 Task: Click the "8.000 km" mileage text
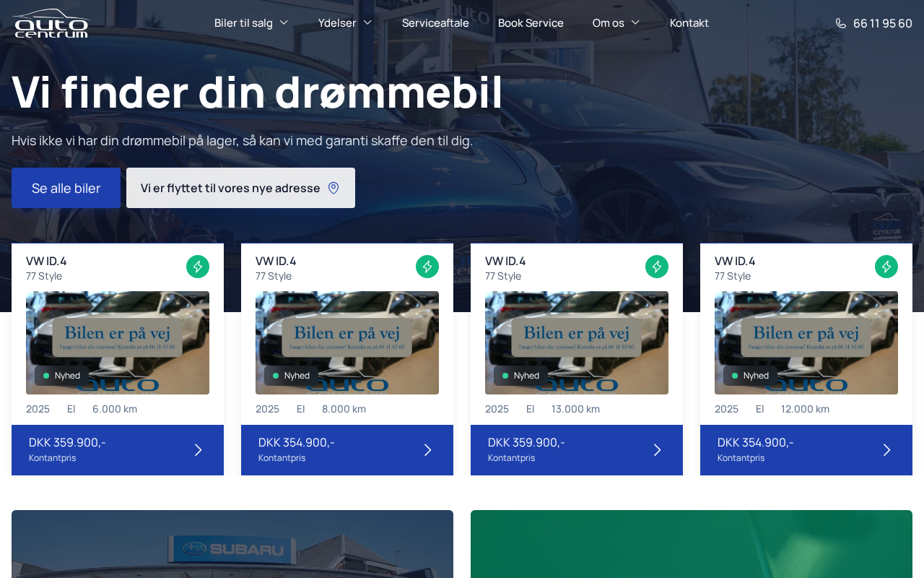coord(344,409)
